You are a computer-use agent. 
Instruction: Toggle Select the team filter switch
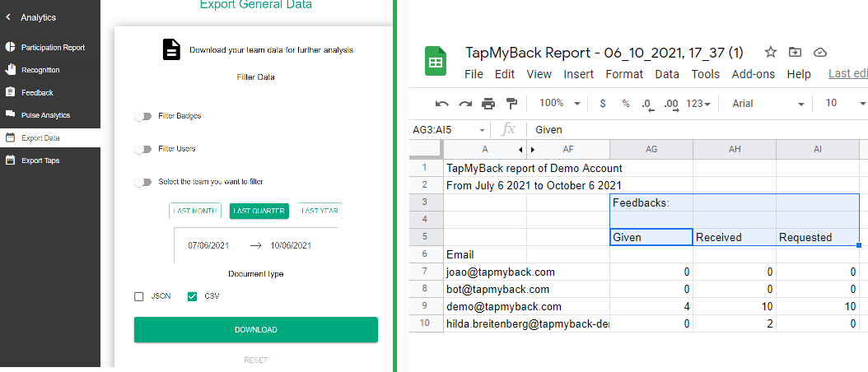tap(142, 182)
